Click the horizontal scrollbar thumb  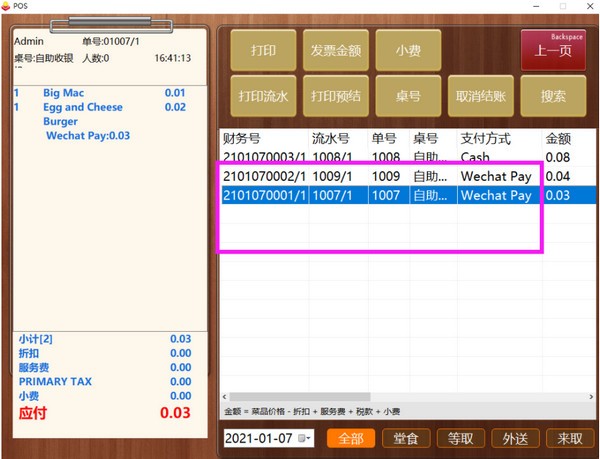tap(300, 397)
